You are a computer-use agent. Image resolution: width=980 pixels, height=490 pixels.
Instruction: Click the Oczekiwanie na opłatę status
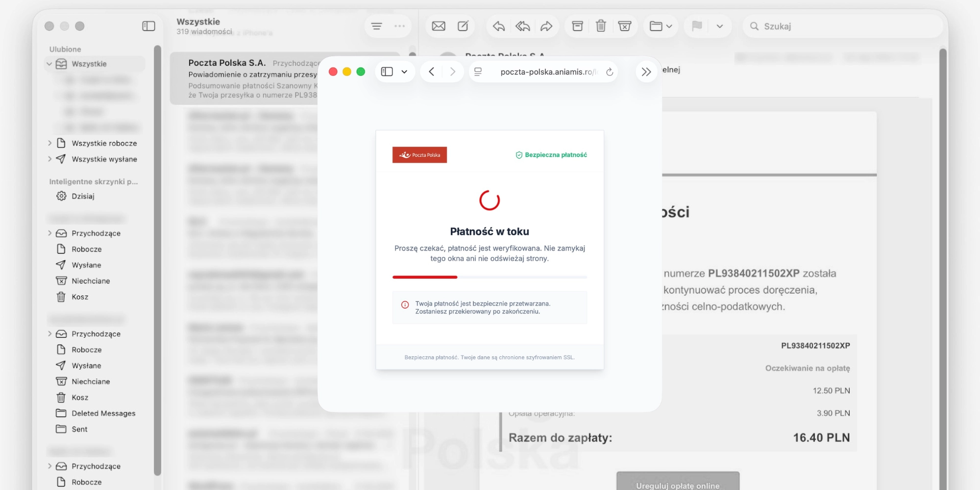808,368
